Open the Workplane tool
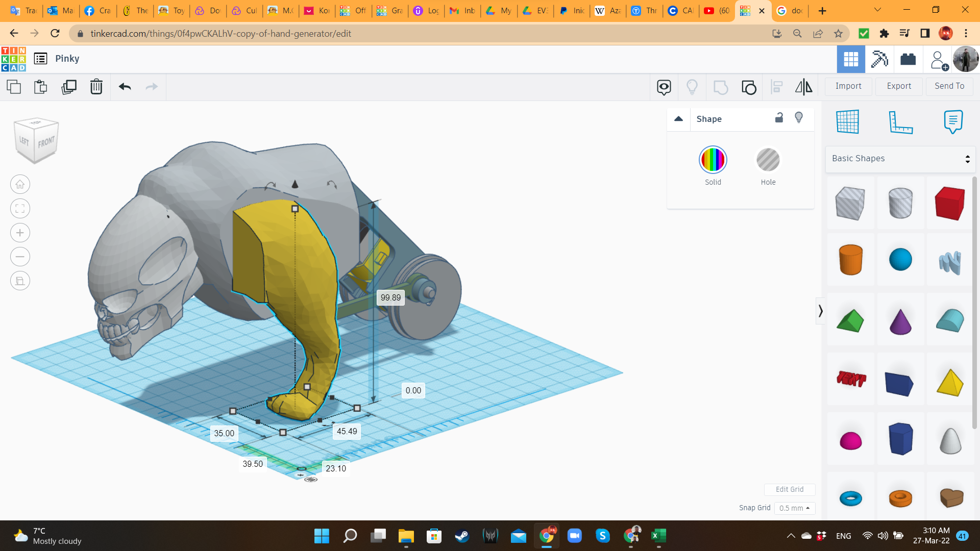 847,121
